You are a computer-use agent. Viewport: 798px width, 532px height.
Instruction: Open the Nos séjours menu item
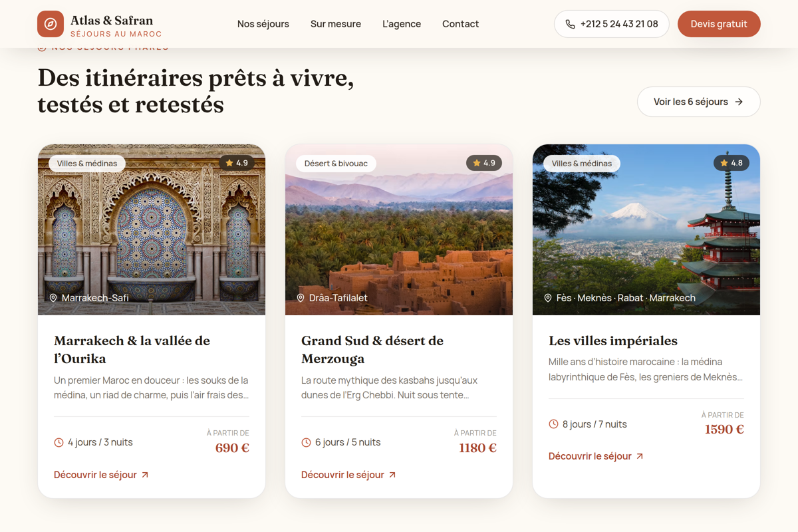[263, 24]
